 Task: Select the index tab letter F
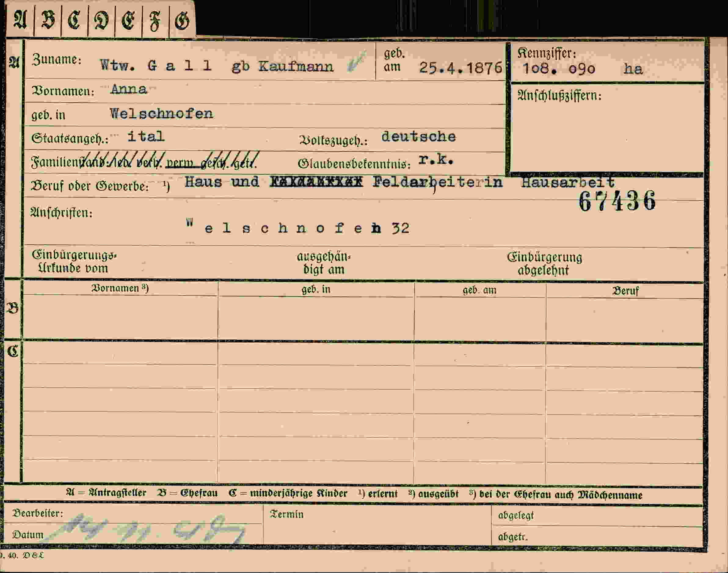tap(155, 21)
